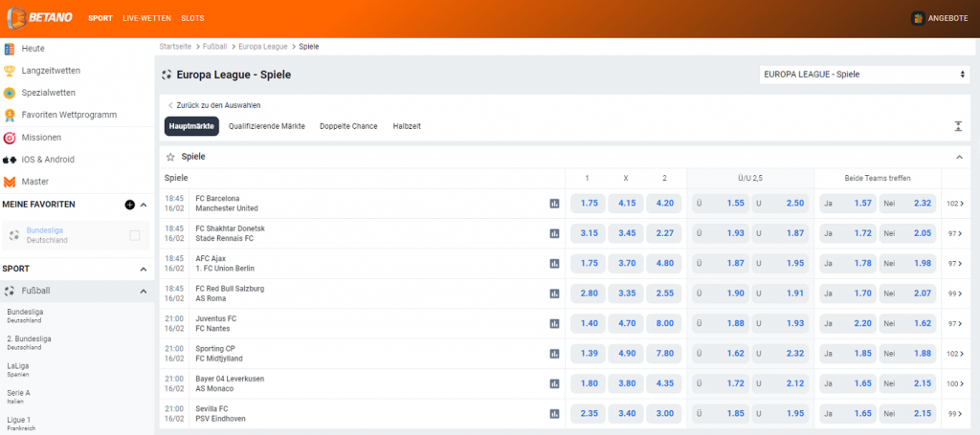
Task: Open the EUROPA LEAGUE - Spiele dropdown
Action: point(864,75)
